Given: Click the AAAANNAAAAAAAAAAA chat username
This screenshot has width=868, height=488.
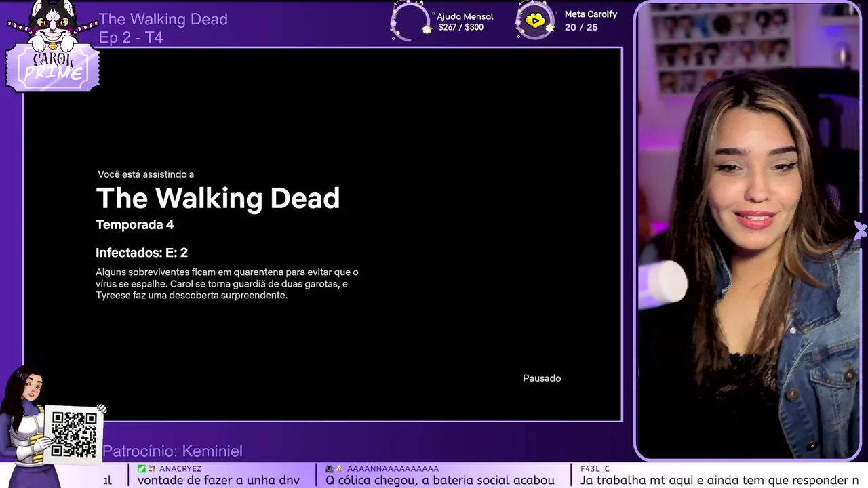Looking at the screenshot, I should tap(393, 468).
